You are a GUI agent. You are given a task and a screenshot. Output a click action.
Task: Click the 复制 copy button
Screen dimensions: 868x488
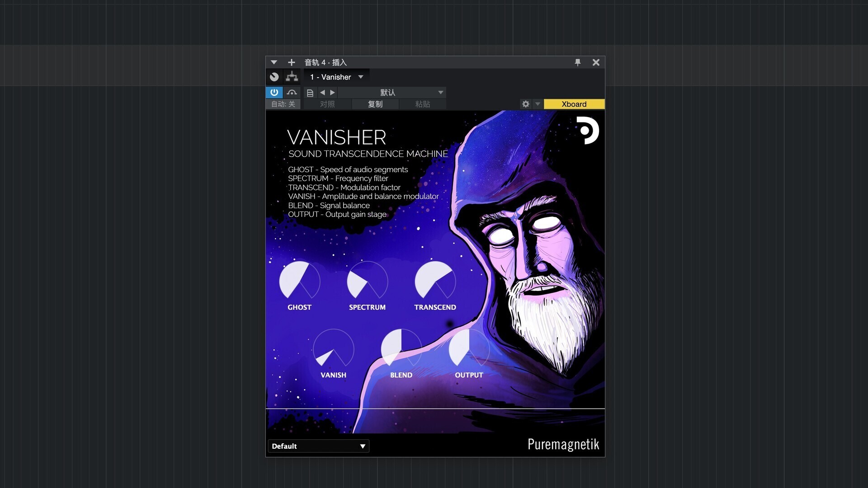point(375,104)
